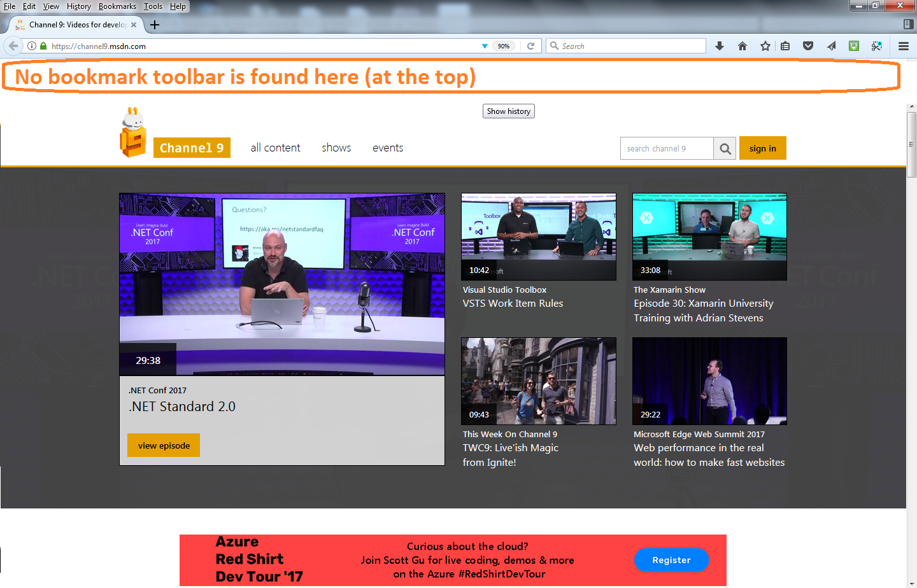Click the Show history button
The image size is (917, 588).
point(509,111)
